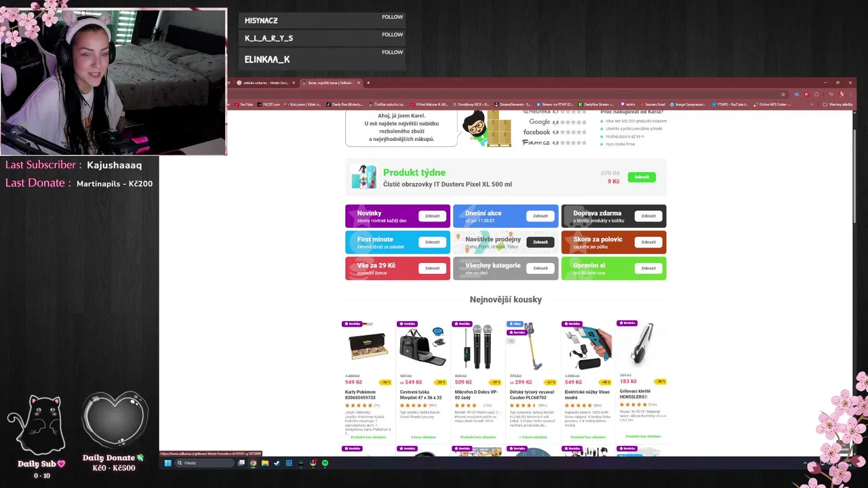Click Zobrazit on Navštivte prodejny tile
Viewport: 868px width, 488px height.
[x=540, y=242]
